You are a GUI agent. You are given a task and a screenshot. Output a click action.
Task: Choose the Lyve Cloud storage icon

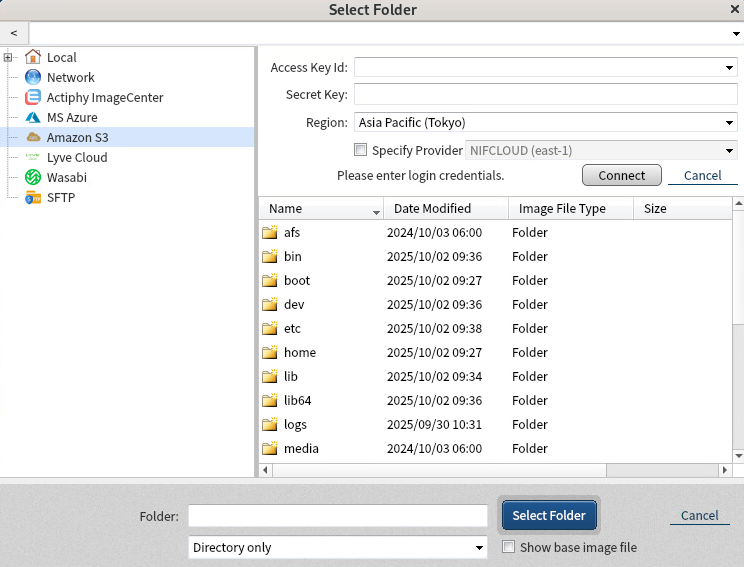click(33, 157)
